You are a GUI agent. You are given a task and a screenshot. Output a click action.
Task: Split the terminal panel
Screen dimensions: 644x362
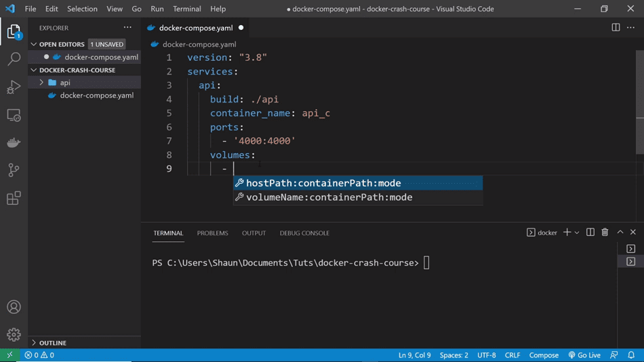[590, 232]
